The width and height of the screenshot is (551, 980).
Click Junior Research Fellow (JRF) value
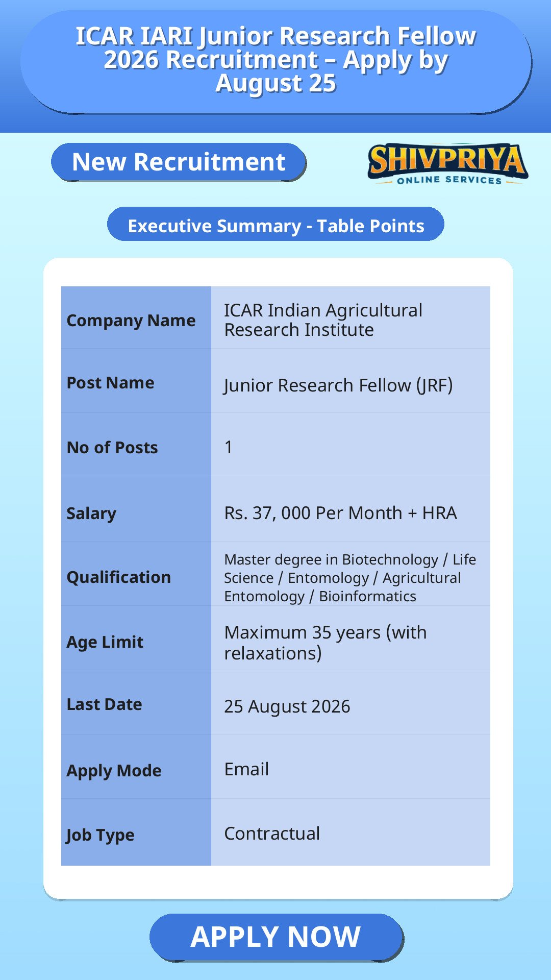click(338, 385)
